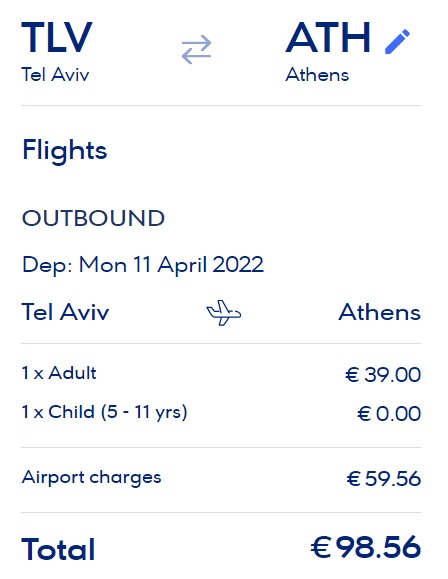
Task: Click the € 98.56 total amount
Action: [366, 547]
